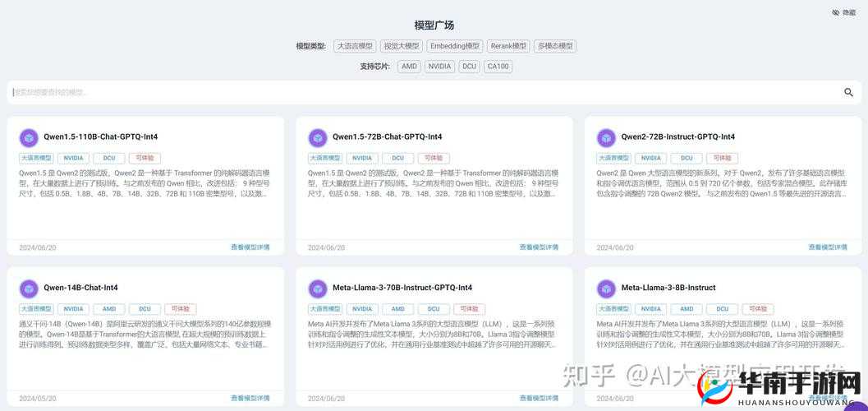Click DCU tag on Qwen1.5-72B card
The image size is (868, 411).
coord(398,158)
